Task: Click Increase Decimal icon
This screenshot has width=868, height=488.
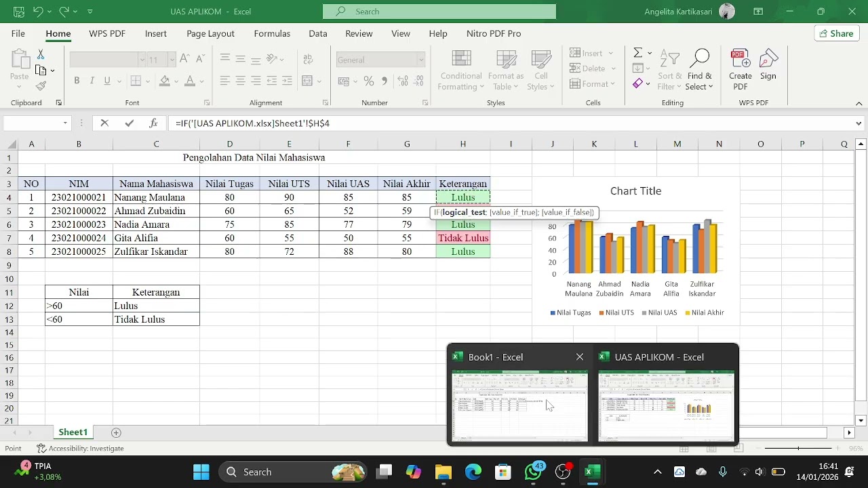Action: click(x=401, y=81)
